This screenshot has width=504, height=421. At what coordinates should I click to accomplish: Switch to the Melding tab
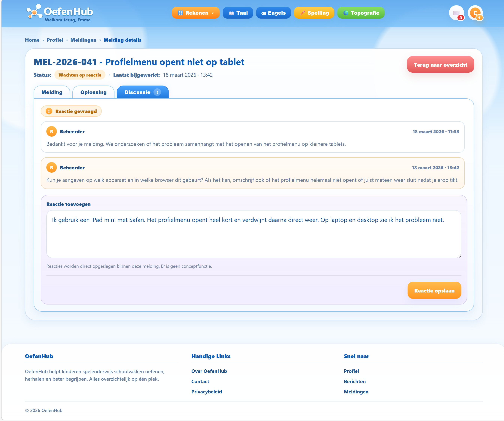[x=52, y=92]
